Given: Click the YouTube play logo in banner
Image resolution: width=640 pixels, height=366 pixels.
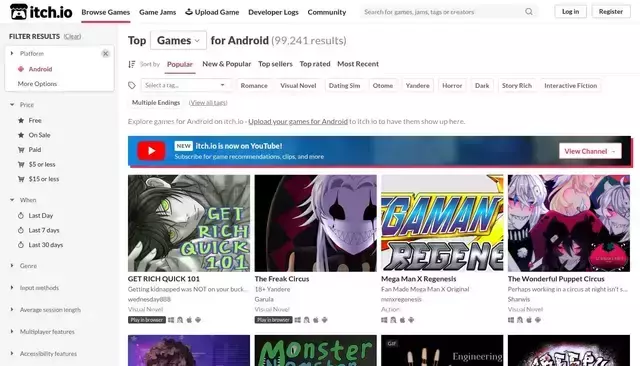Looking at the screenshot, I should point(151,151).
